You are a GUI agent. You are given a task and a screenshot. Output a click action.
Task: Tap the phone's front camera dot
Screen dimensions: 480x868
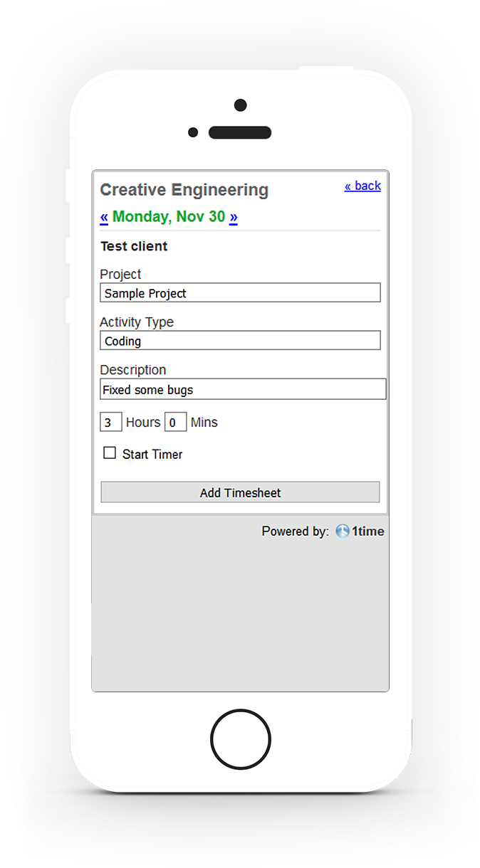coord(241,105)
